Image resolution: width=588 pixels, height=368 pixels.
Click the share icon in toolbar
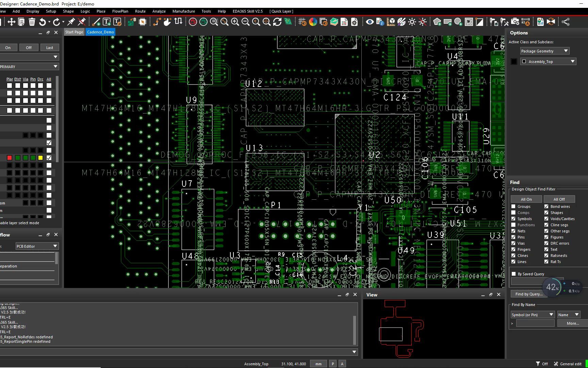tap(565, 22)
